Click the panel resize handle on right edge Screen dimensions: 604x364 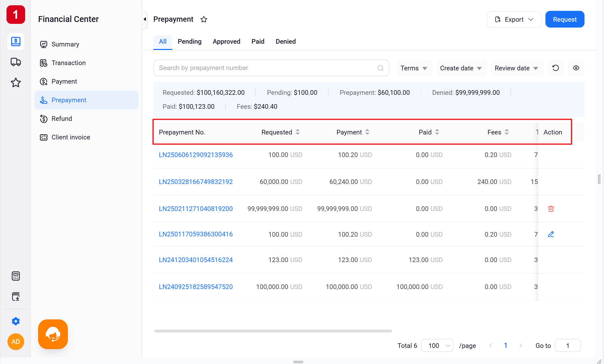(x=599, y=179)
